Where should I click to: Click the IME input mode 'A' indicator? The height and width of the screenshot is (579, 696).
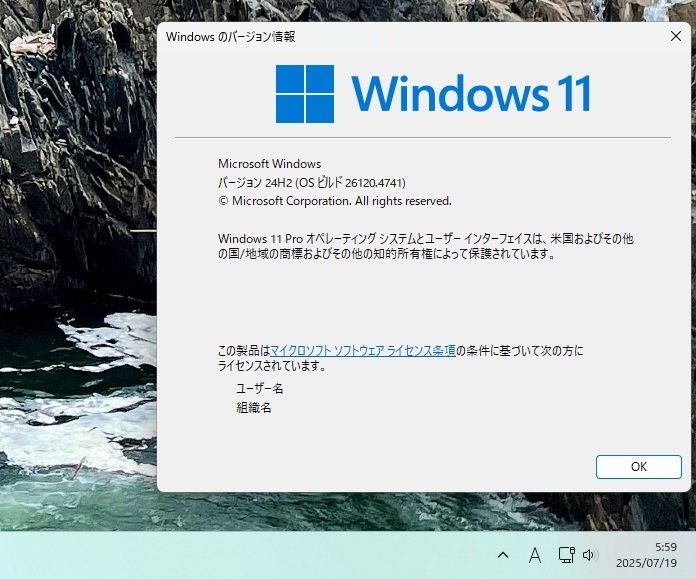[x=535, y=555]
